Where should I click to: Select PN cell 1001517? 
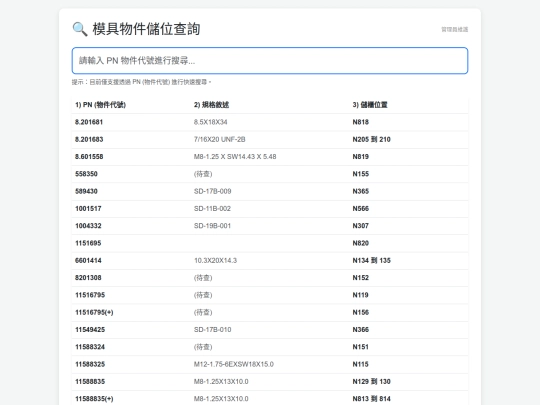click(x=88, y=209)
